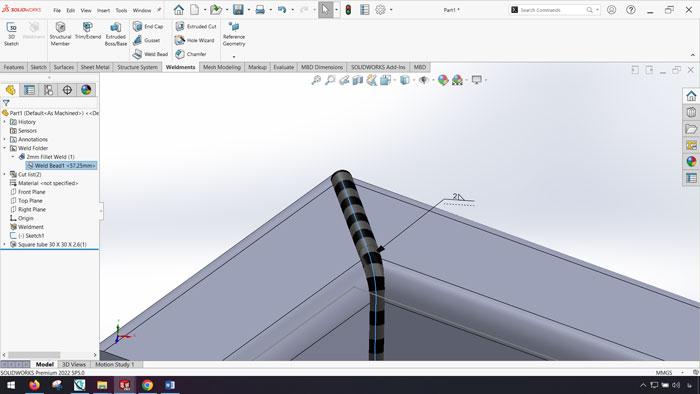Expand the Annotations node

point(5,139)
